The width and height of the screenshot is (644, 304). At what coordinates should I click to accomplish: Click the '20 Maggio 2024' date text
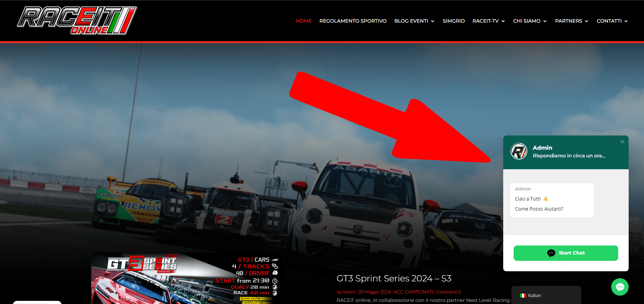(374, 292)
